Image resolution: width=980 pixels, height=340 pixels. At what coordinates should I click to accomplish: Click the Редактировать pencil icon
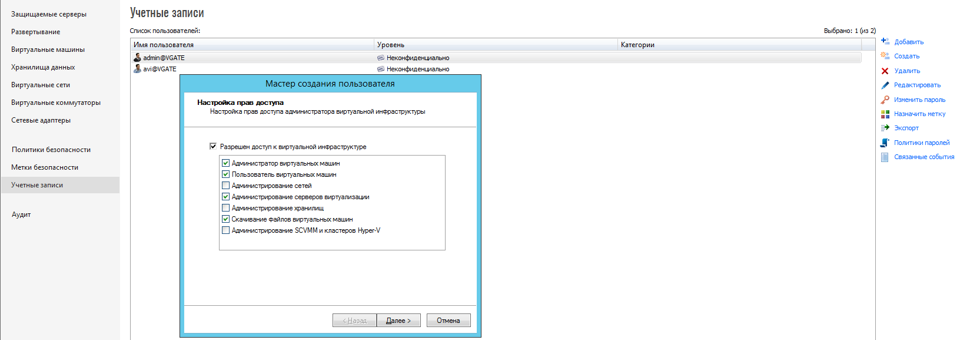(x=885, y=85)
